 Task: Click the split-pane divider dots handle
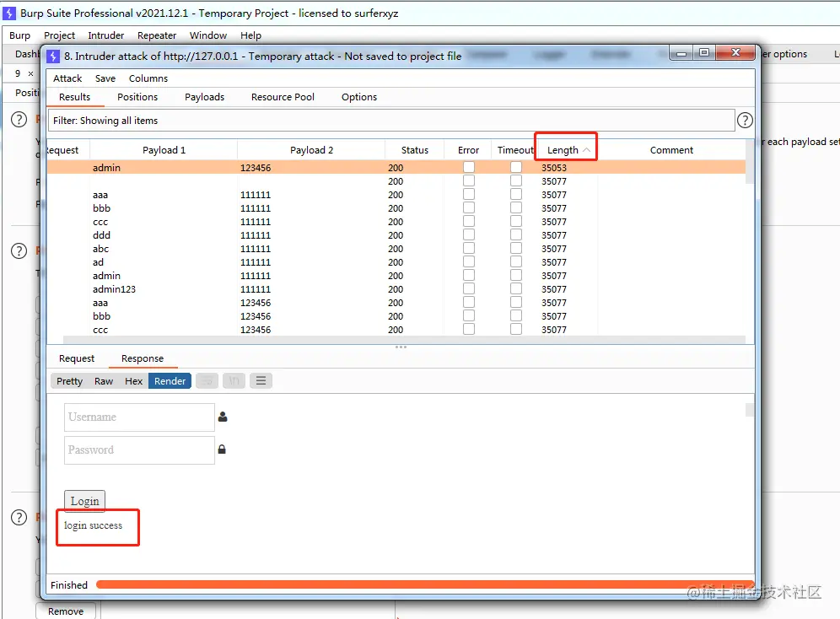pyautogui.click(x=401, y=347)
